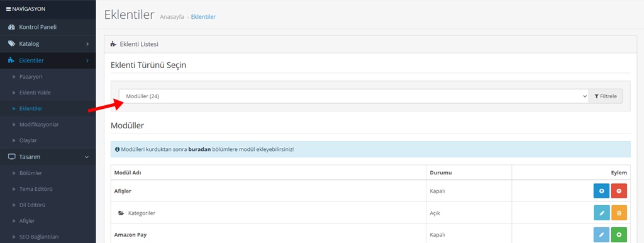Click the Kategoriler module row name

142,213
